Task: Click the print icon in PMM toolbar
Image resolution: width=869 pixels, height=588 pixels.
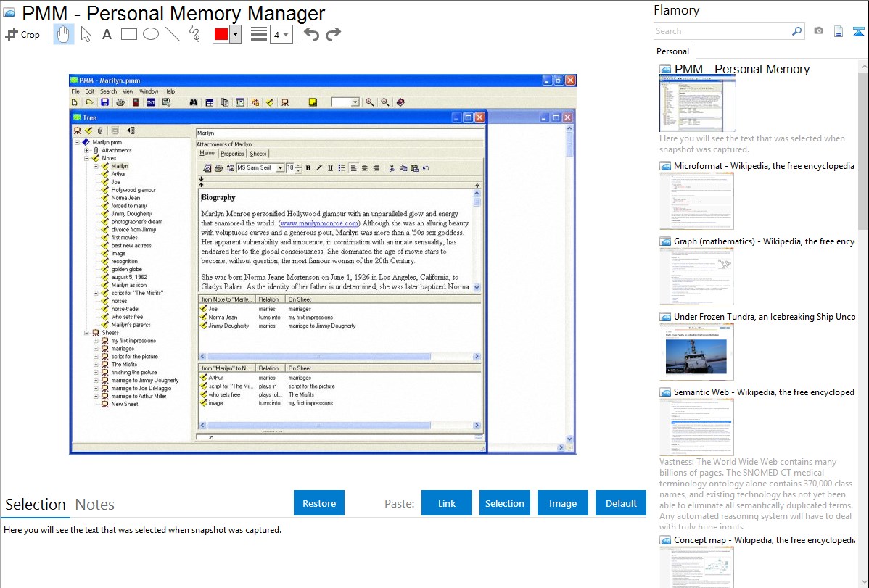Action: pyautogui.click(x=120, y=102)
